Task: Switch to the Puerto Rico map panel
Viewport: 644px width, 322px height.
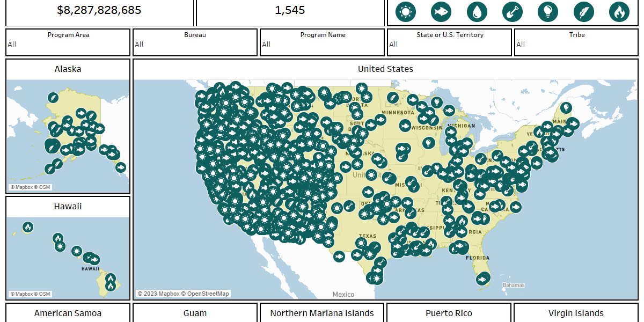Action: 449,313
